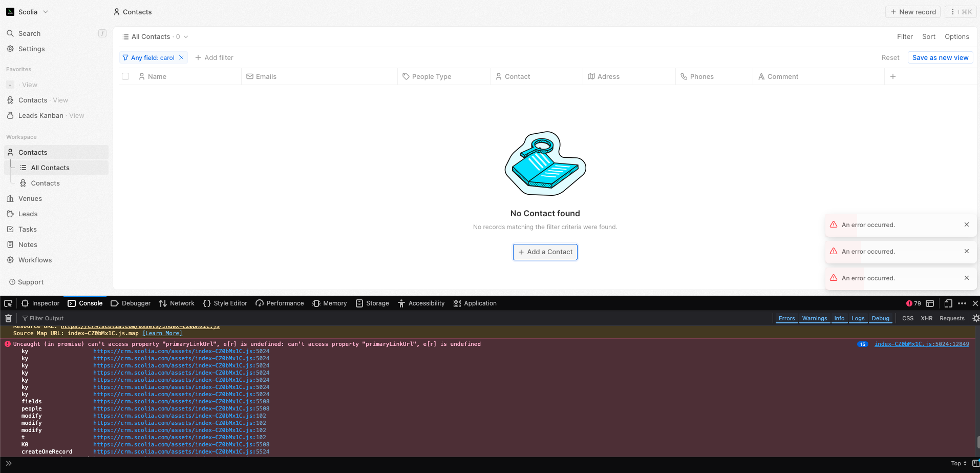Toggle the XHR console filter
980x473 pixels.
926,318
